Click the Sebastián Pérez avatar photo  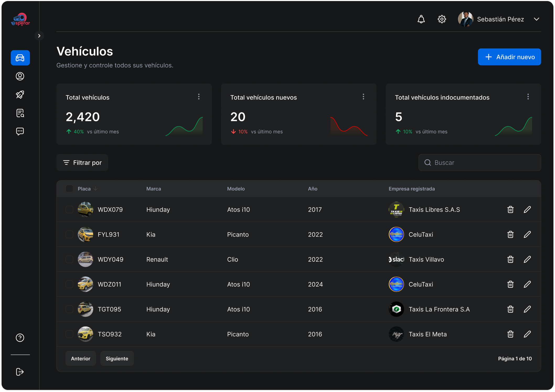point(466,19)
